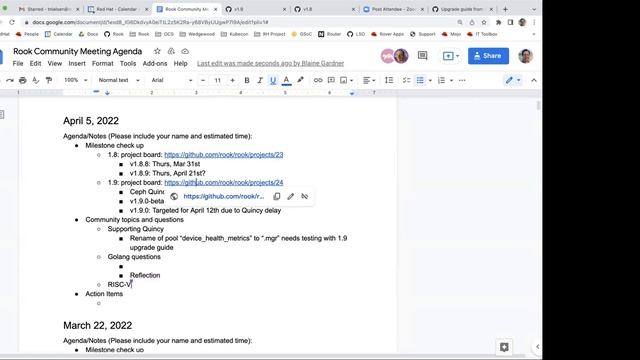Open the comment history icon
Image resolution: width=640 pixels, height=360 pixels.
(x=422, y=56)
